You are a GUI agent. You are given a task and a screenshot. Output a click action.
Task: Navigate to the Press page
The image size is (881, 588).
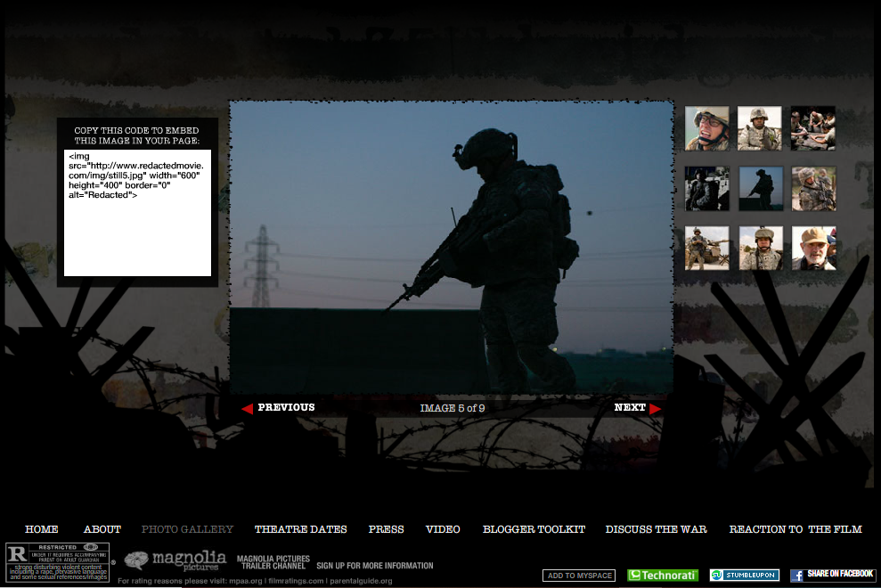click(386, 529)
